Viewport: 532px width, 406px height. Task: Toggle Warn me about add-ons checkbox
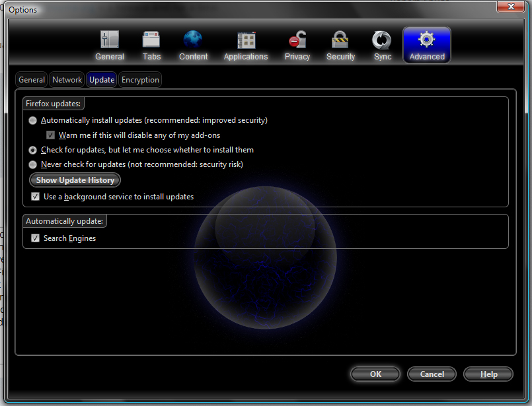(x=50, y=135)
